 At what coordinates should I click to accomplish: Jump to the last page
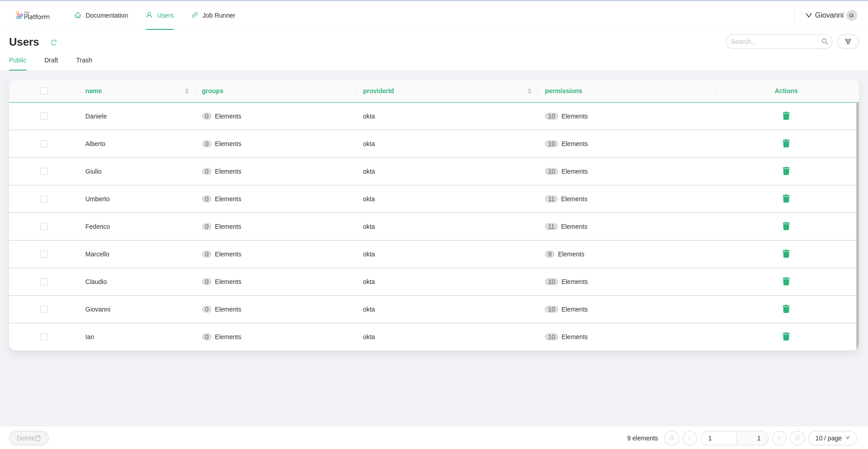(797, 438)
